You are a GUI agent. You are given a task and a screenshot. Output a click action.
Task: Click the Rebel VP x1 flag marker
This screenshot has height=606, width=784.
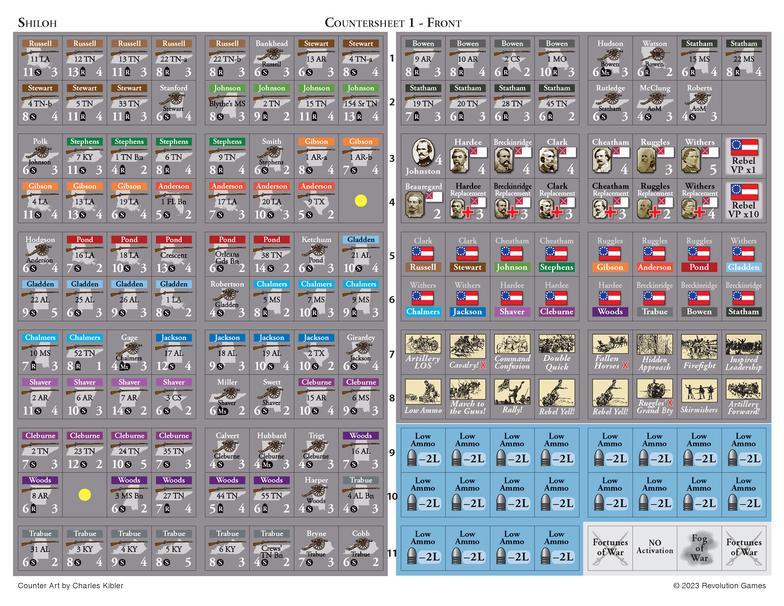click(x=744, y=158)
